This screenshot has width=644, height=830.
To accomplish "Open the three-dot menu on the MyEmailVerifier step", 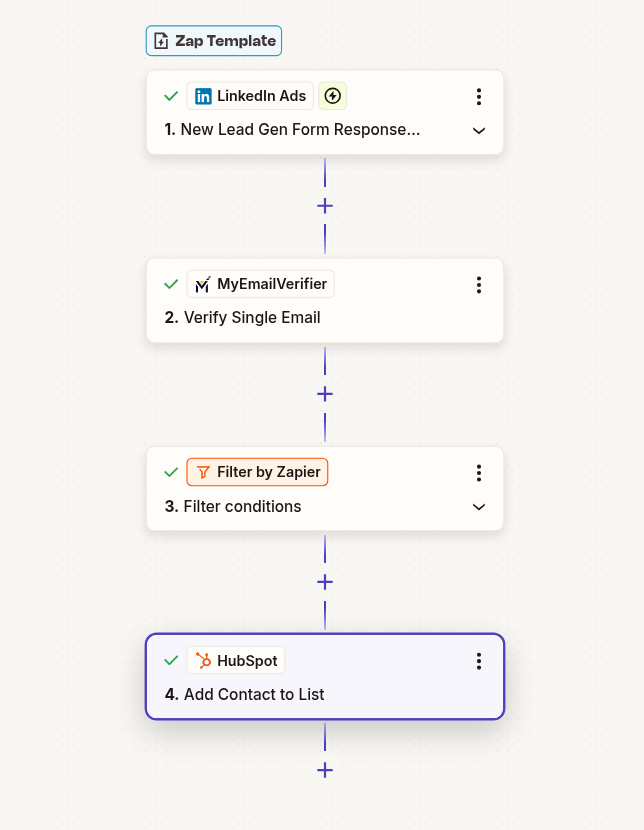I will pos(479,285).
